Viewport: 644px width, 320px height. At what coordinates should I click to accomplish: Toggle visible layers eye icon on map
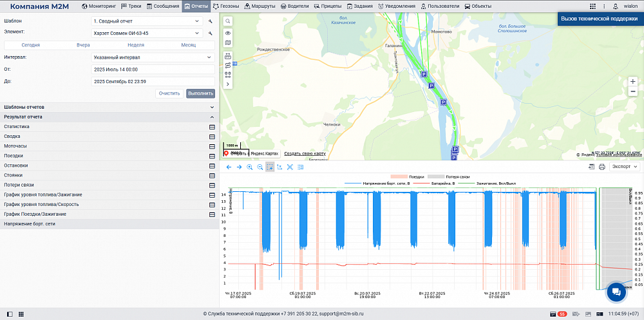click(x=227, y=33)
